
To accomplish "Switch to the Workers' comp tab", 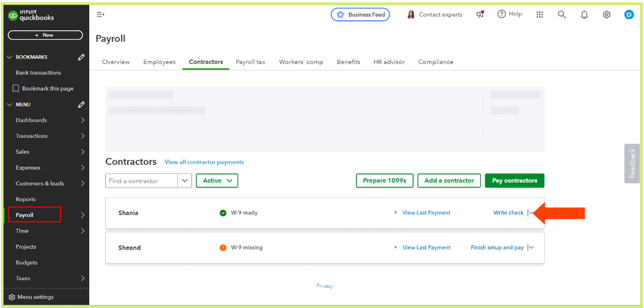I will coord(301,62).
